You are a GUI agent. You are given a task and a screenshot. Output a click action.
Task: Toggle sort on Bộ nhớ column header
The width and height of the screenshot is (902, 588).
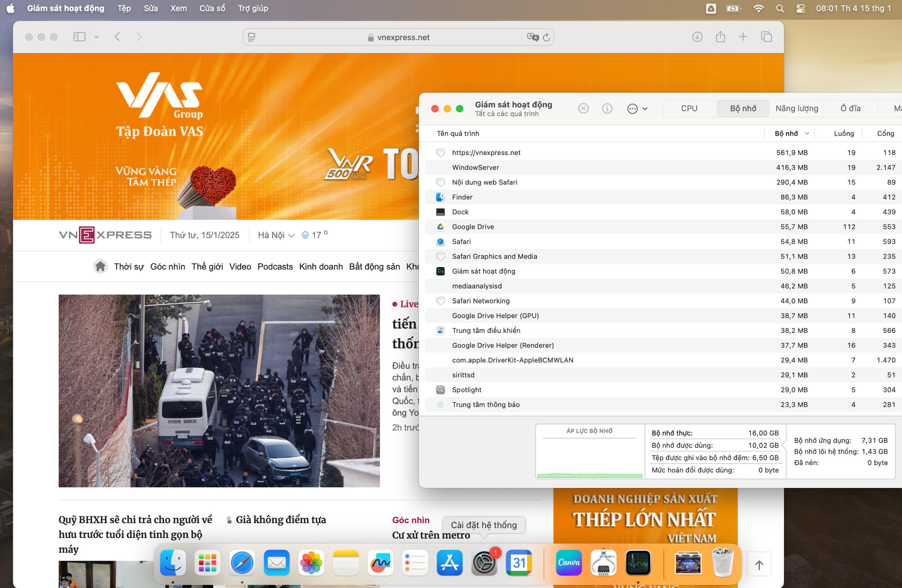pyautogui.click(x=791, y=133)
